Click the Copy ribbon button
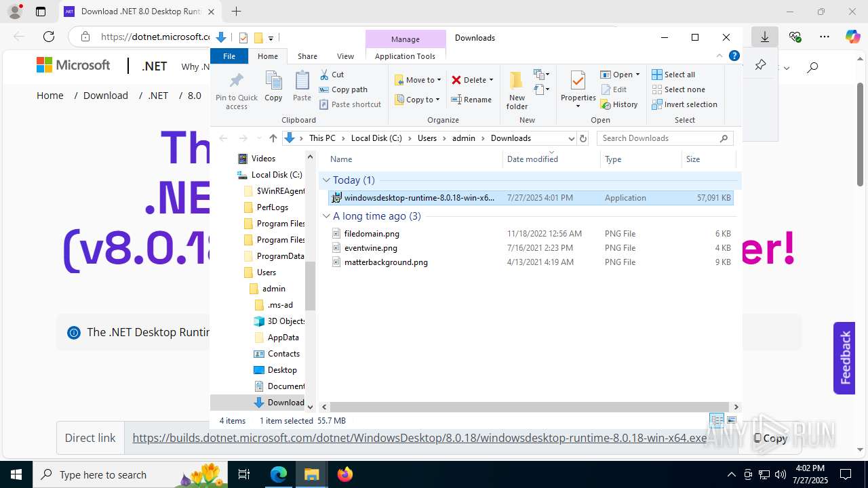 273,86
